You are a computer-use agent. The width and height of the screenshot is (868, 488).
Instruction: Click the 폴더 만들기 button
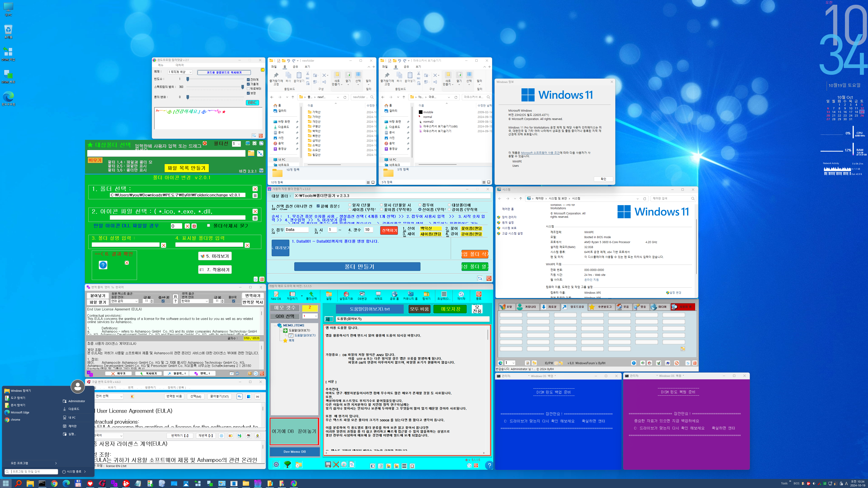tap(357, 266)
